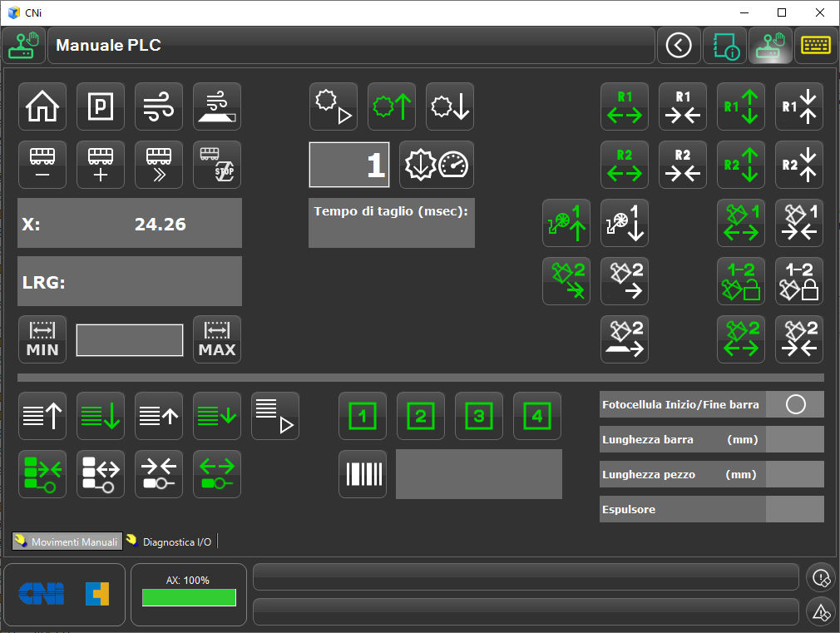Run list with play arrow icon
Image resolution: width=840 pixels, height=633 pixels.
(x=275, y=416)
